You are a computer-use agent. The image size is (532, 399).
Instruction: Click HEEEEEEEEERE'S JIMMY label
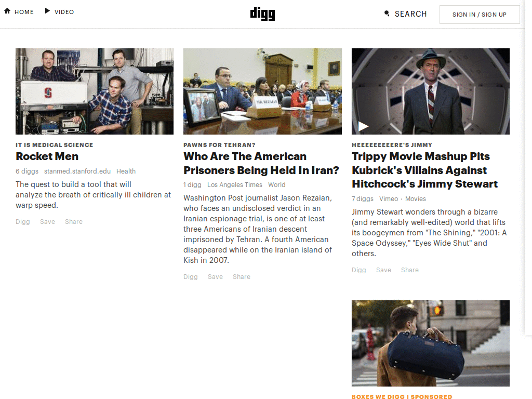click(x=392, y=145)
